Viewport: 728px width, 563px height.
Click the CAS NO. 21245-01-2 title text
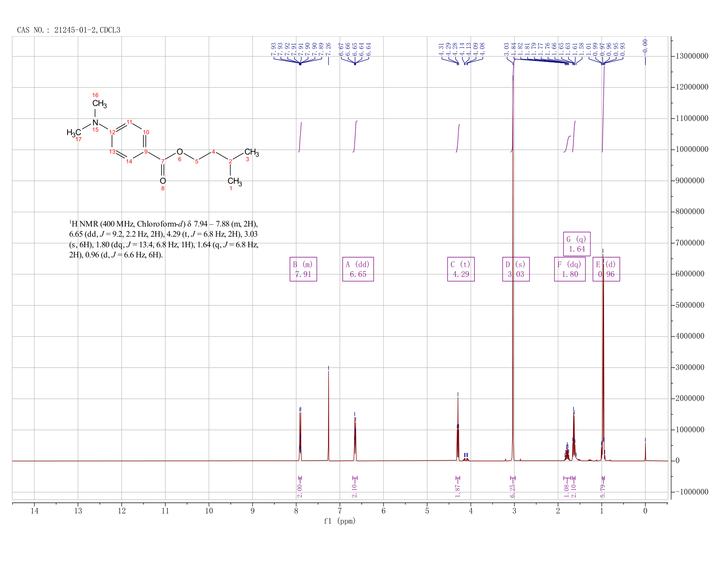click(68, 30)
